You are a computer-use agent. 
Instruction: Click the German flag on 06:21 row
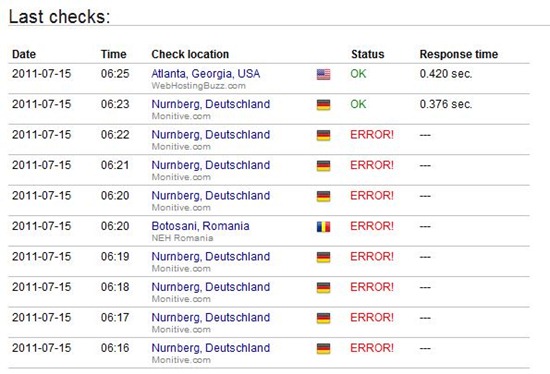pyautogui.click(x=323, y=166)
